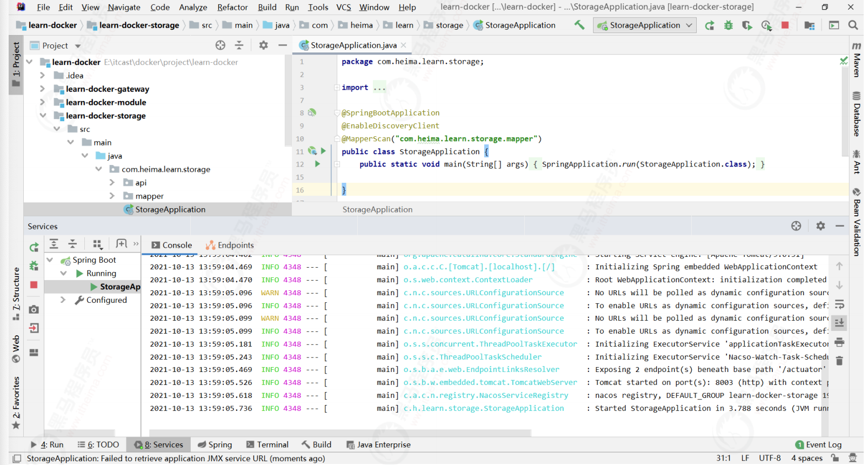Screen dimensions: 868x465
Task: Open the 6: TODO tool window
Action: (x=98, y=444)
